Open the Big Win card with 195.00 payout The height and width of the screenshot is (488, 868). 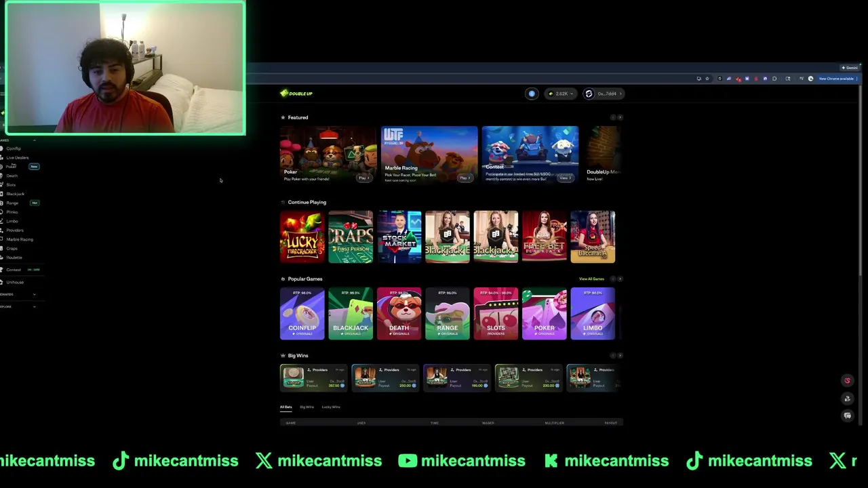(x=457, y=378)
